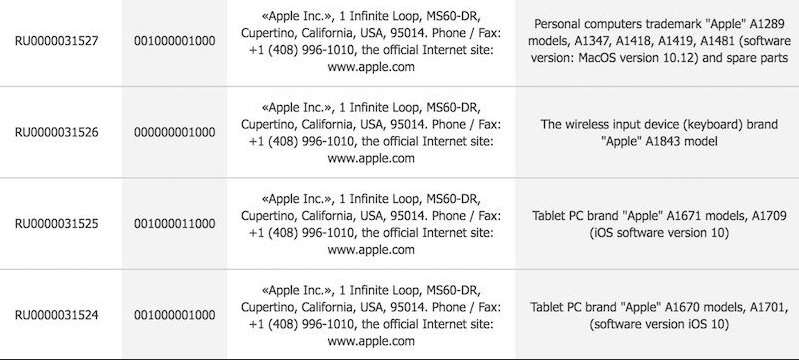The width and height of the screenshot is (799, 360).
Task: Click Apple Inc. address in A1671 row
Action: pyautogui.click(x=371, y=224)
